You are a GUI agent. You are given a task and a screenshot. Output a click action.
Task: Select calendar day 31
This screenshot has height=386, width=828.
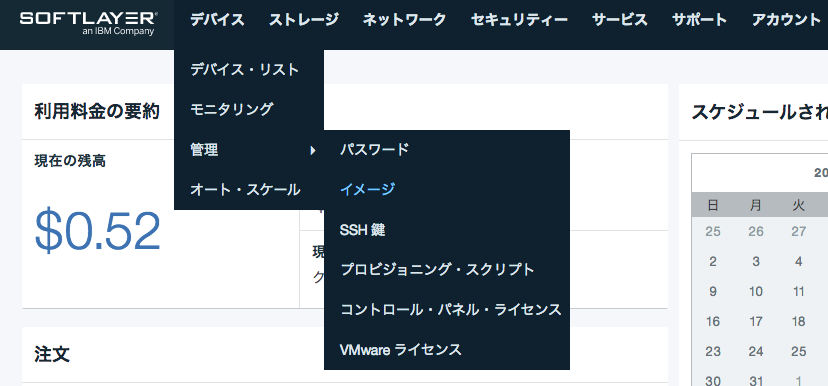[756, 381]
